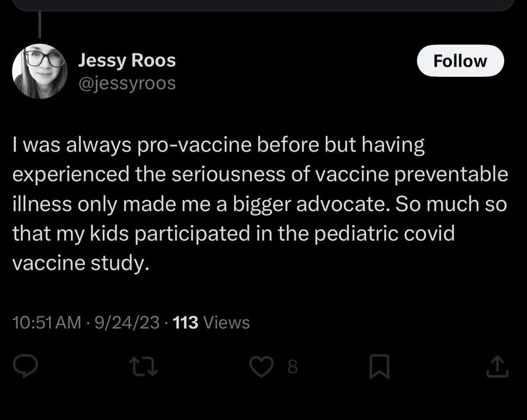The height and width of the screenshot is (420, 527).
Task: Click the display name Jessy Roos
Action: pos(126,60)
